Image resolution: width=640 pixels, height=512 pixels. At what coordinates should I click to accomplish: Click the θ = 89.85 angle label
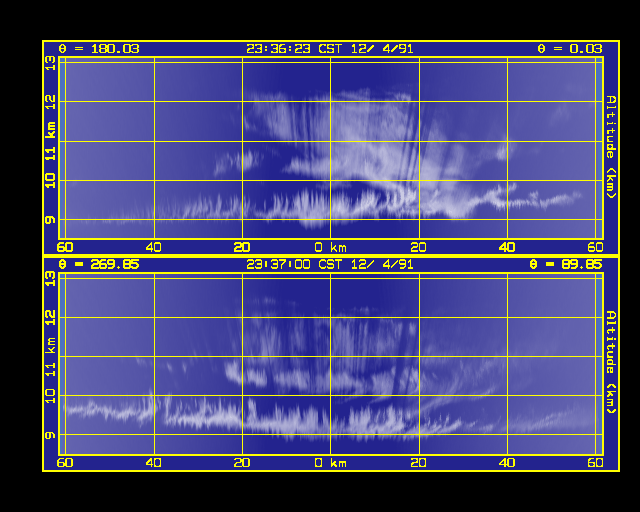point(566,265)
